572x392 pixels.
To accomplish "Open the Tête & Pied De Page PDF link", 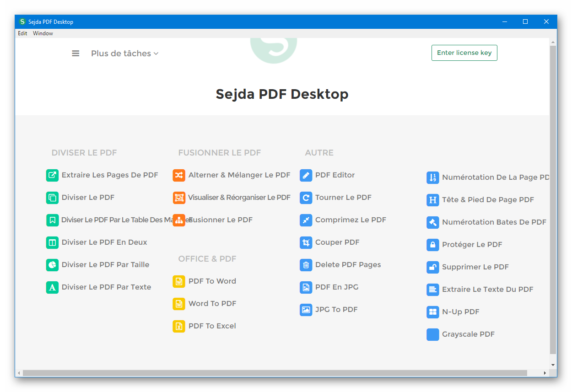I will pyautogui.click(x=488, y=200).
